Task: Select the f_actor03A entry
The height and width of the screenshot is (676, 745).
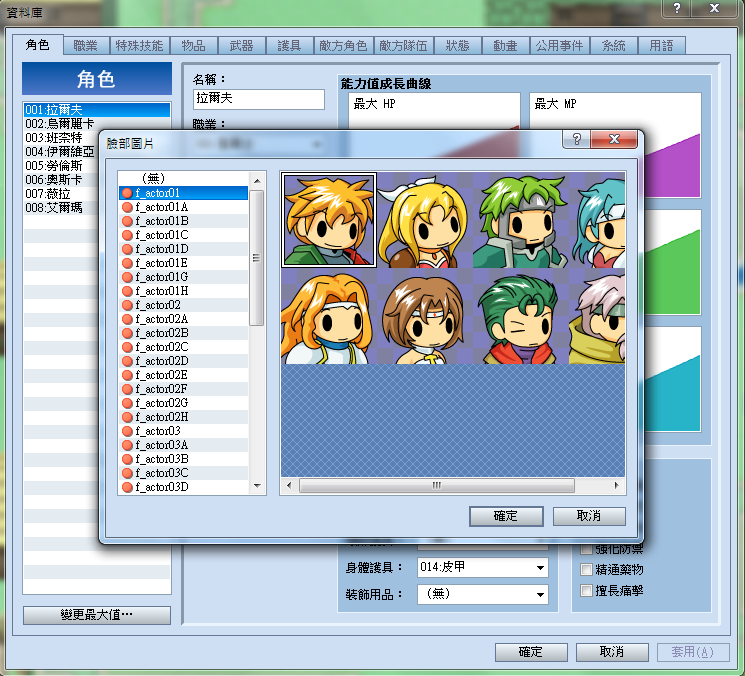Action: [x=183, y=445]
